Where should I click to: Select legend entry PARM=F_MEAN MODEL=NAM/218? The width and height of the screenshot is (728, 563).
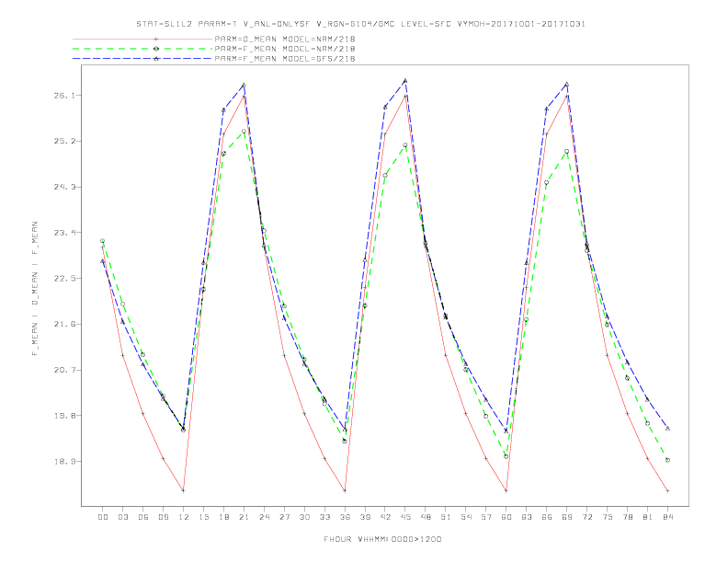click(285, 49)
